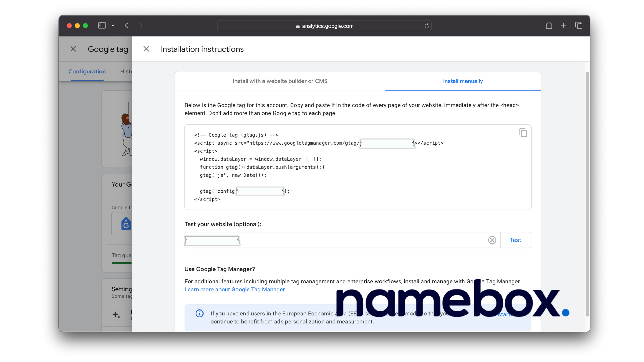Open a new browser tab
644x362 pixels.
click(x=563, y=25)
